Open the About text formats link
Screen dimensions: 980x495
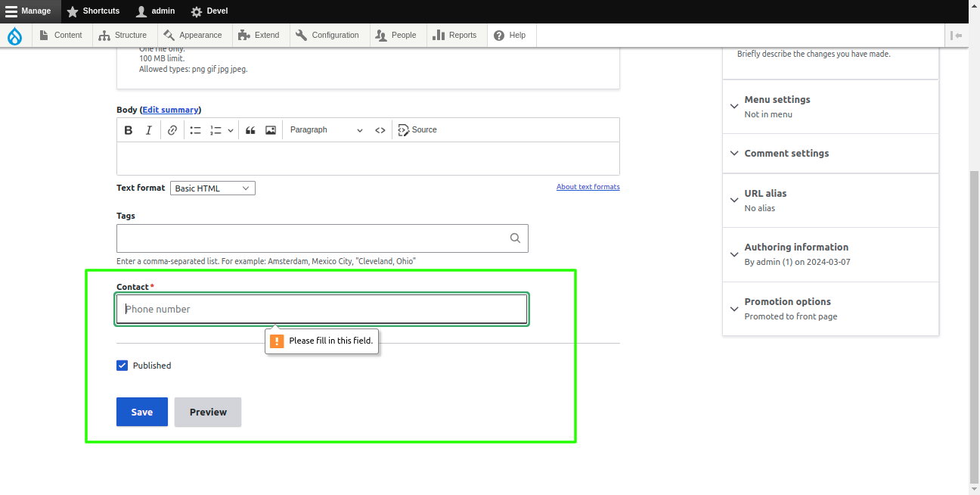click(588, 186)
